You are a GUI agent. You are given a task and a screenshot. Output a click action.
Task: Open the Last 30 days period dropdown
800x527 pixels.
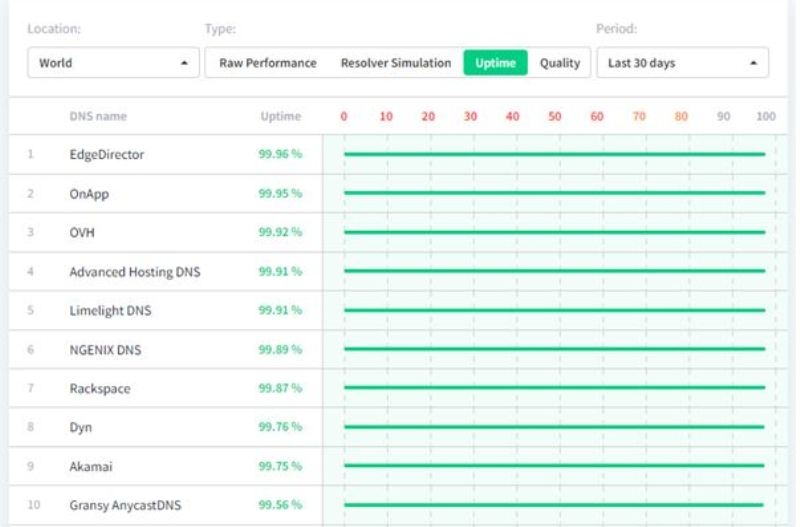[682, 63]
